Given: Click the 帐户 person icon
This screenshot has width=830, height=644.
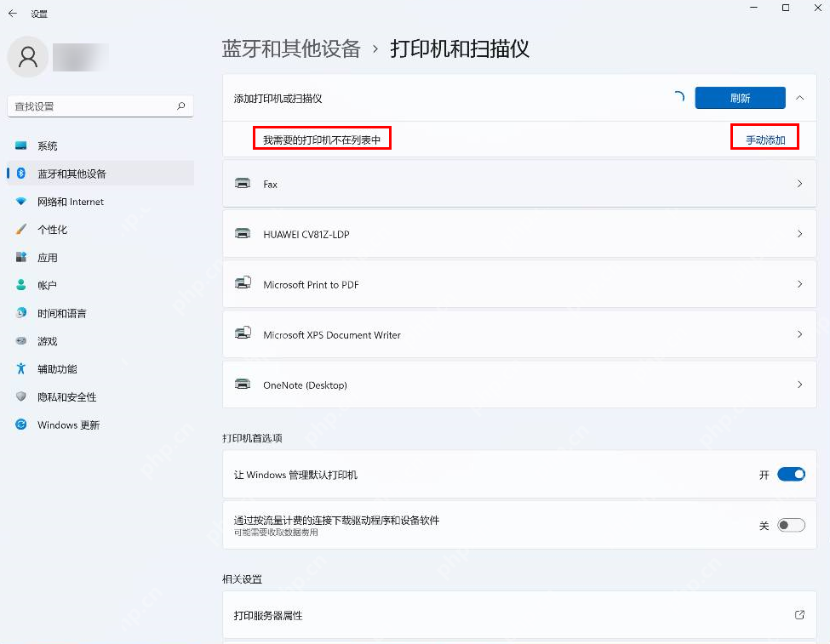Looking at the screenshot, I should point(21,285).
